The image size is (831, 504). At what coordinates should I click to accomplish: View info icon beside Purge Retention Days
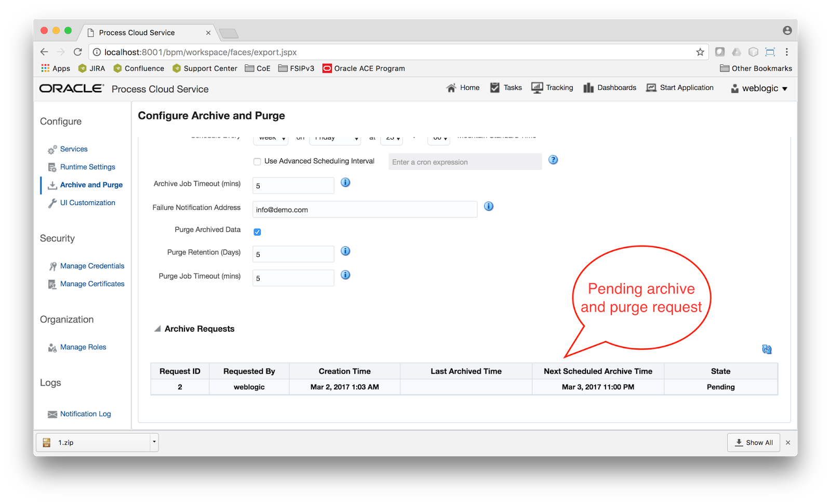345,251
